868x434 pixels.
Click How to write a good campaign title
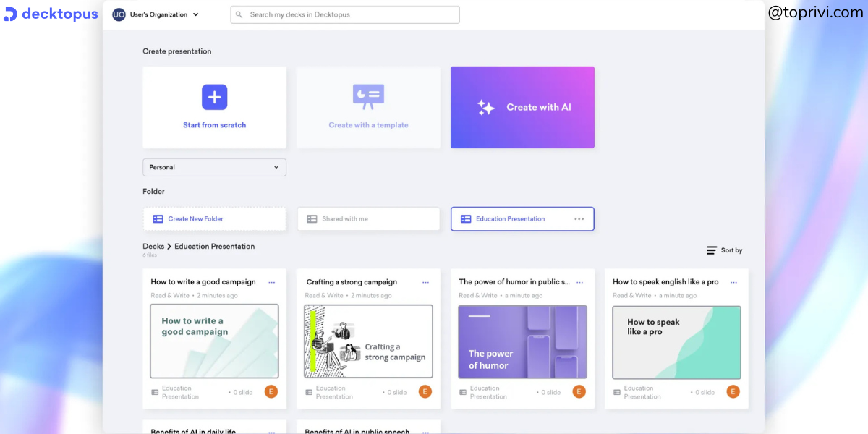pos(203,282)
